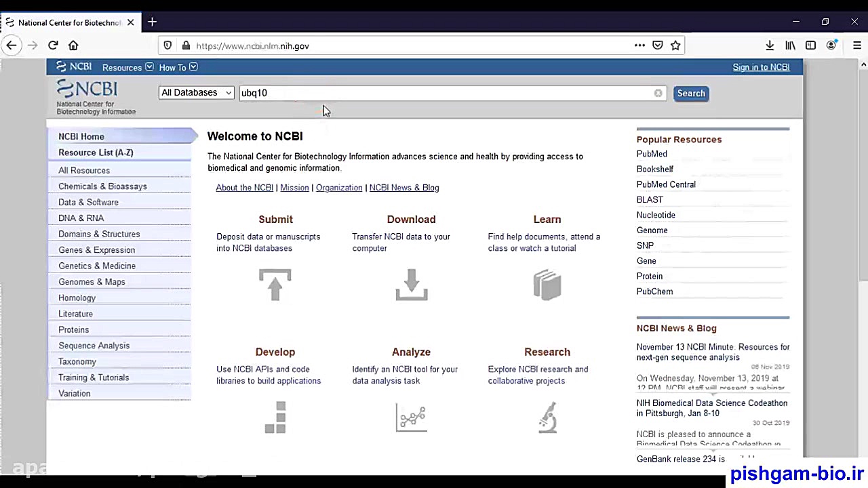This screenshot has width=868, height=488.
Task: Open the Downloads arrow icon
Action: click(770, 45)
